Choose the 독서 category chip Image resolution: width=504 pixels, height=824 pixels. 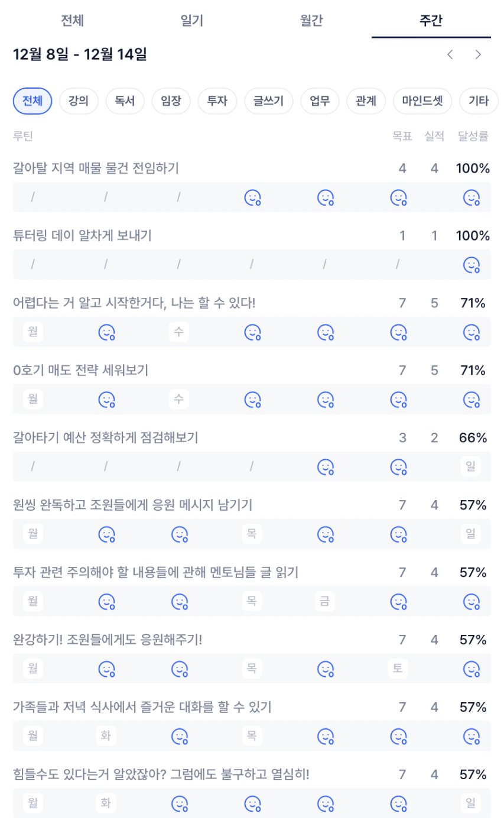pyautogui.click(x=125, y=101)
